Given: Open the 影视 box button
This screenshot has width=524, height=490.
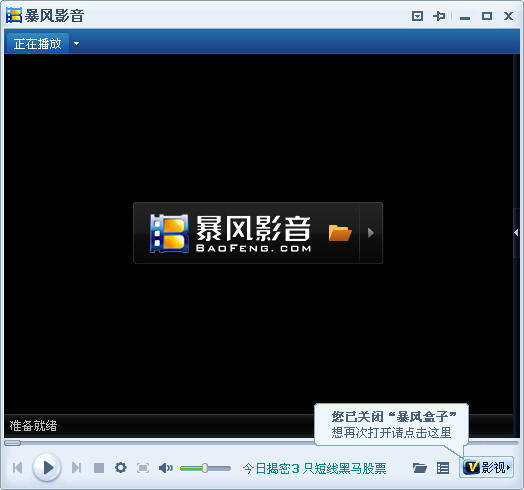Looking at the screenshot, I should (x=487, y=467).
